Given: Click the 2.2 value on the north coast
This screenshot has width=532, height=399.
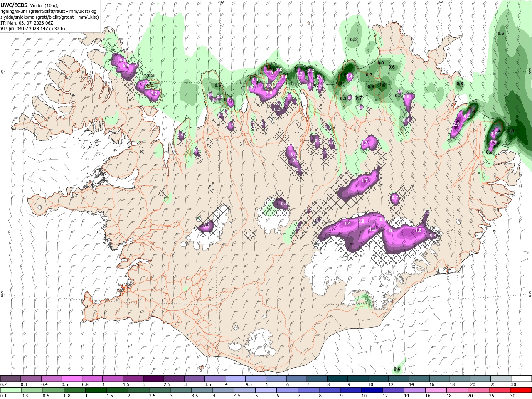Looking at the screenshot, I should [310, 71].
